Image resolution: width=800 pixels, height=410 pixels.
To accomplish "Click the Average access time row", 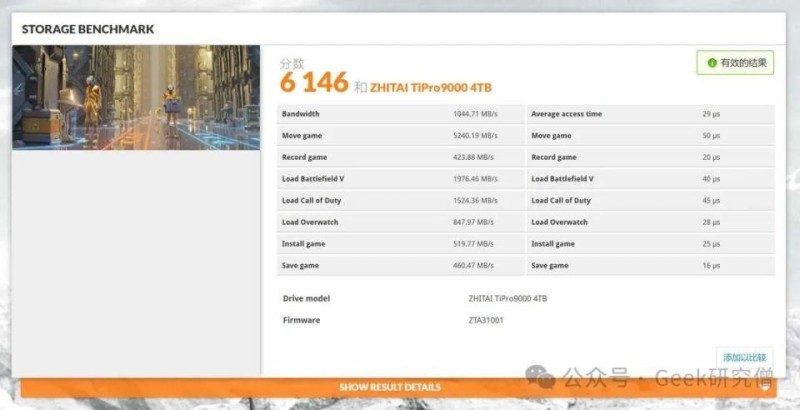I will (x=651, y=114).
